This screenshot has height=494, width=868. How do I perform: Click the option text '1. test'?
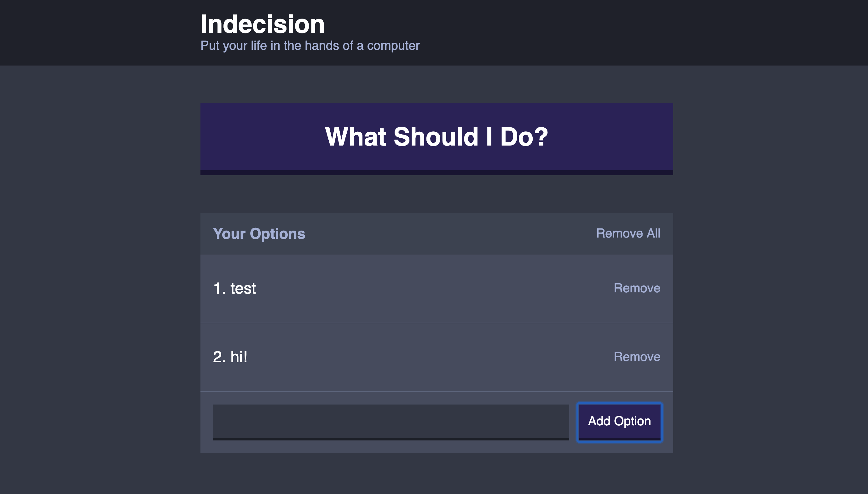click(x=234, y=288)
